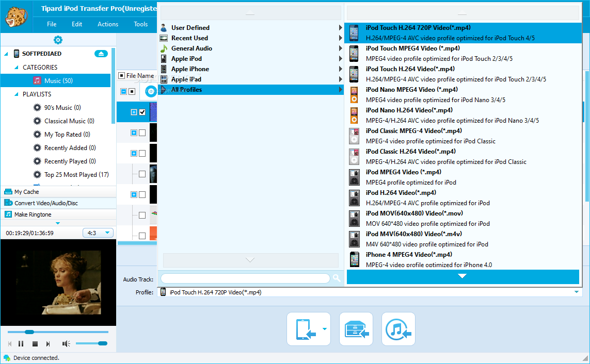
Task: Open the Profile combo box arrow
Action: pyautogui.click(x=576, y=292)
